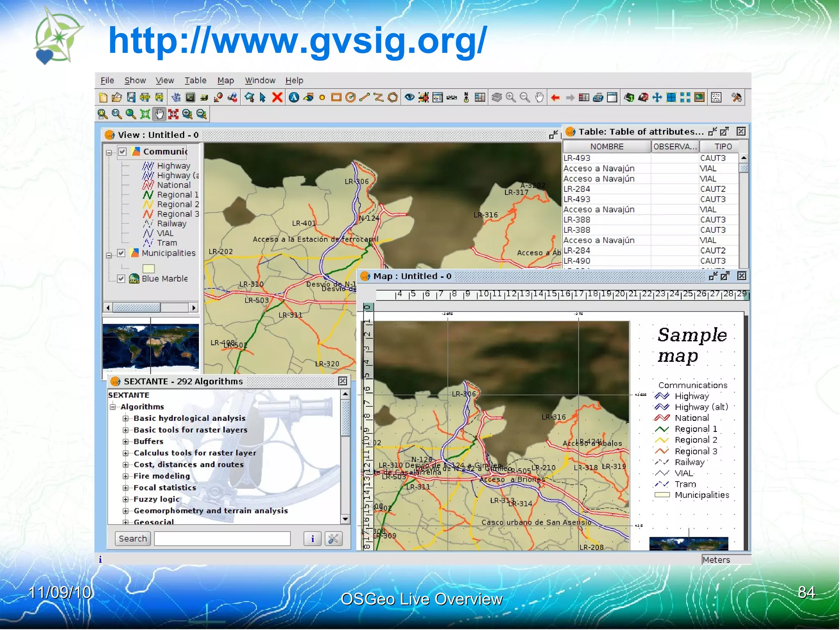Click the preferences hammer and wrench icon

click(x=736, y=98)
